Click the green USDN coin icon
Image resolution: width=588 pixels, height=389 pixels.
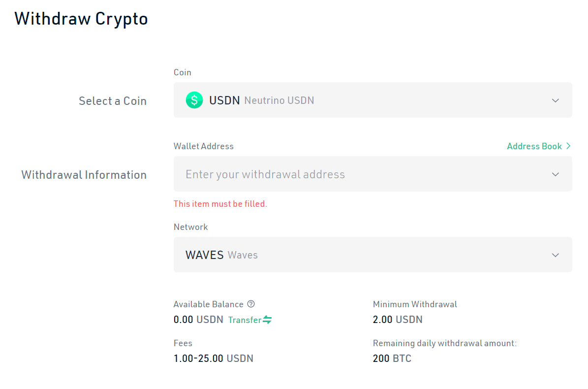pyautogui.click(x=194, y=100)
